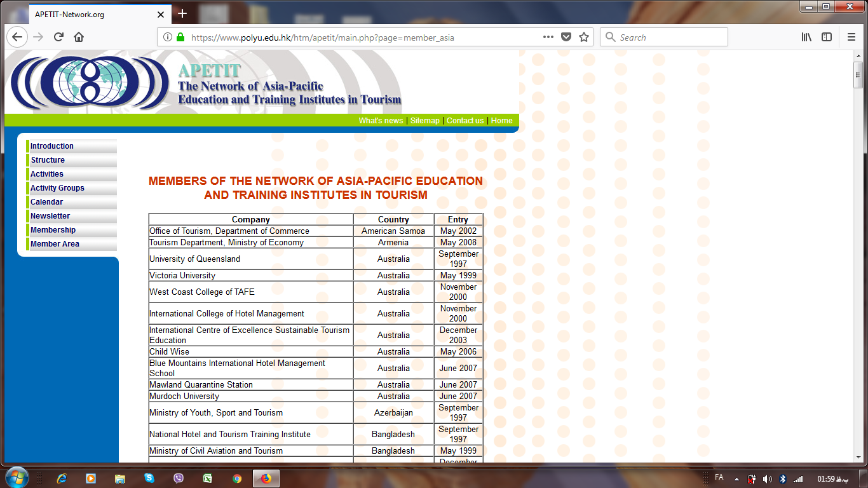
Task: Select the May 2008 entry cell
Action: pyautogui.click(x=458, y=243)
